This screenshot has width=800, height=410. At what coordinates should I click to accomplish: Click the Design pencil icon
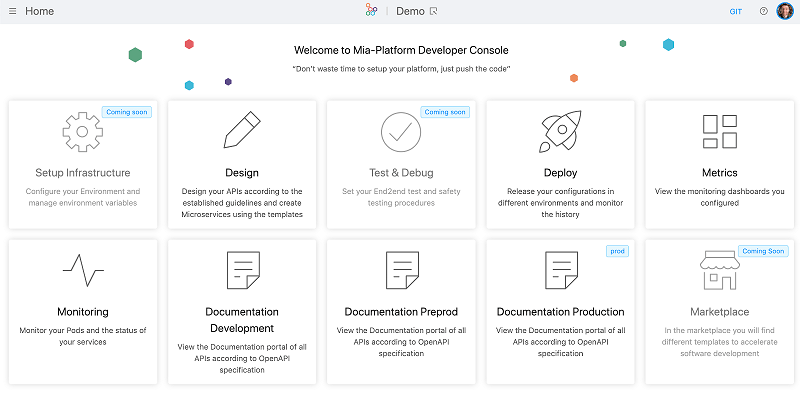(242, 130)
